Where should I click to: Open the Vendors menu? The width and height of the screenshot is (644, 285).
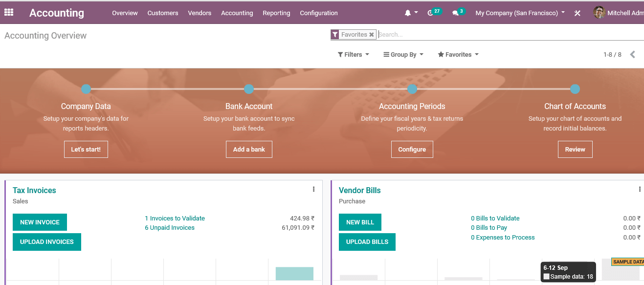point(200,13)
